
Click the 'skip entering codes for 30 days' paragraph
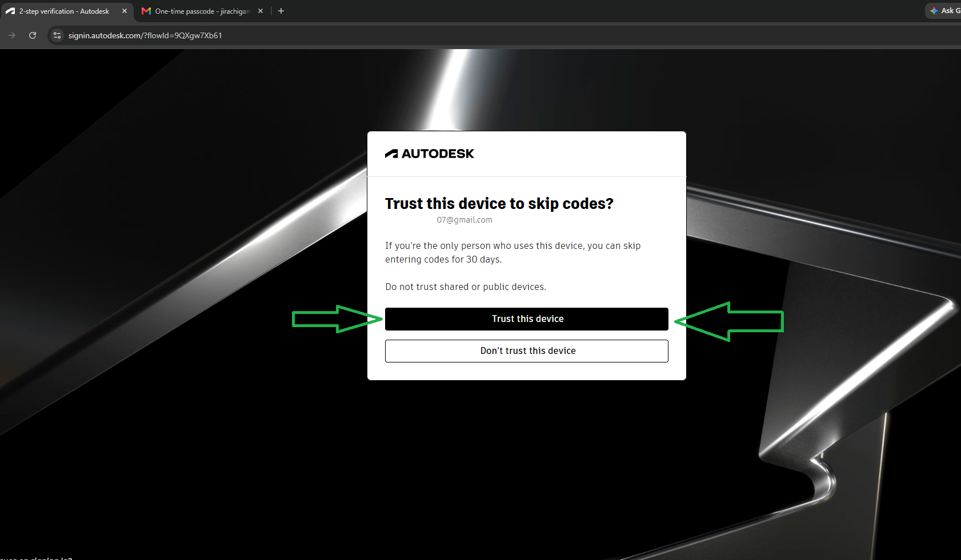tap(513, 252)
